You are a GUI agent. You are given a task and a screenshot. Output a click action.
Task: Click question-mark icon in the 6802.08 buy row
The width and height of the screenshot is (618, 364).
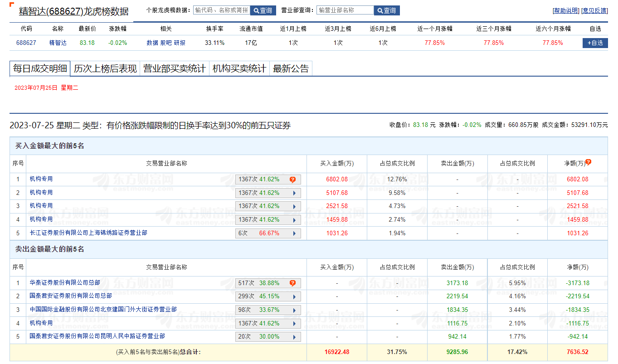tap(292, 180)
